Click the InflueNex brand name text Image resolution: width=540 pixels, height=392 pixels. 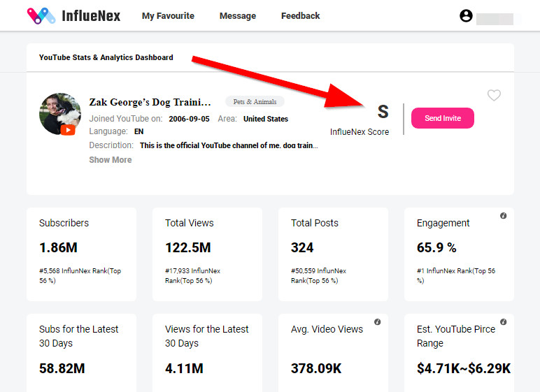pos(91,16)
